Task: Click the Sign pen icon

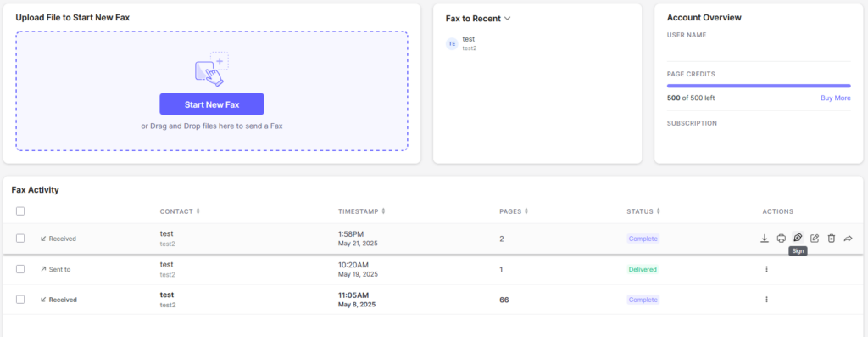Action: pos(798,237)
